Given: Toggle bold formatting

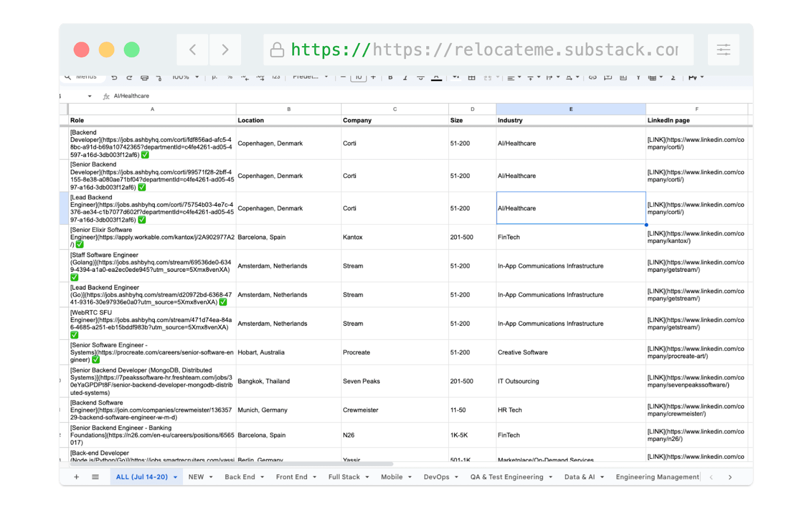Looking at the screenshot, I should (390, 77).
